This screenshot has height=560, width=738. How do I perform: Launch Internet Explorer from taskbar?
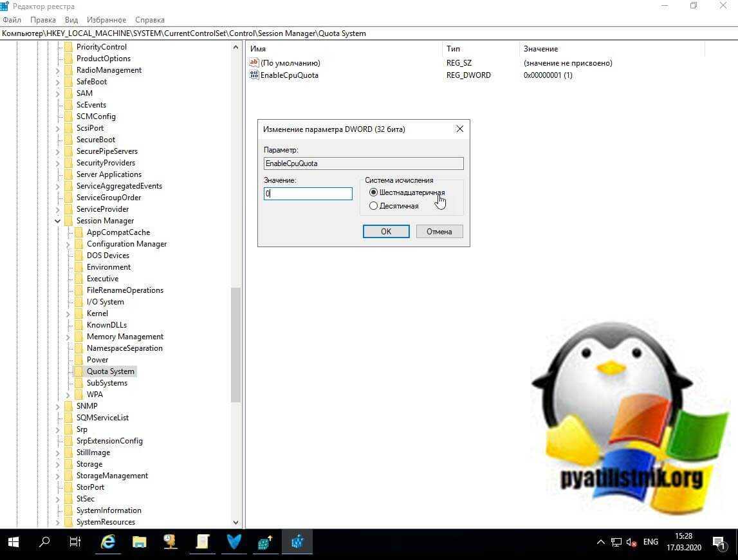(x=108, y=542)
